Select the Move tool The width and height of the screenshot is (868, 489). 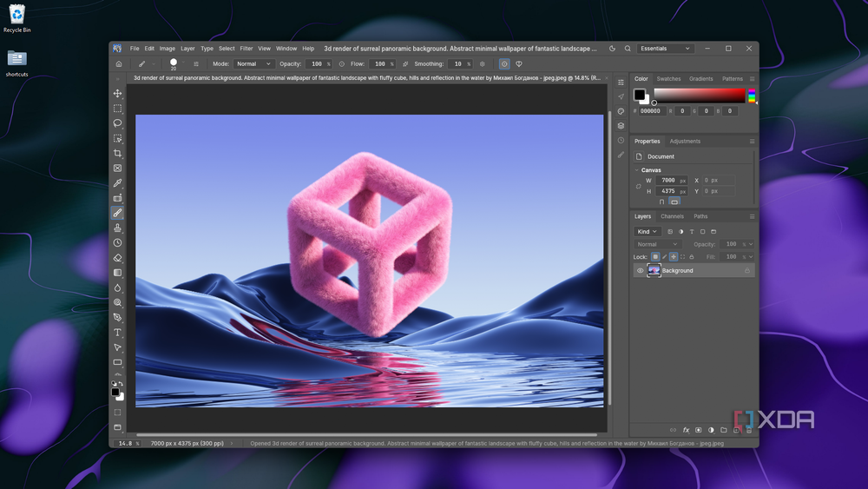pos(117,94)
